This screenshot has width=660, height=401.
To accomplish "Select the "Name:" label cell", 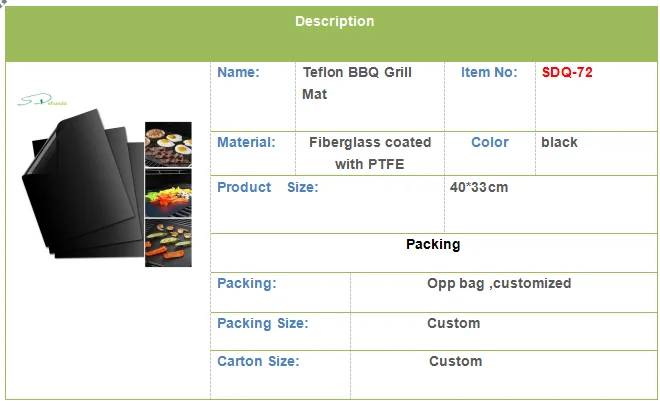I will point(238,72).
